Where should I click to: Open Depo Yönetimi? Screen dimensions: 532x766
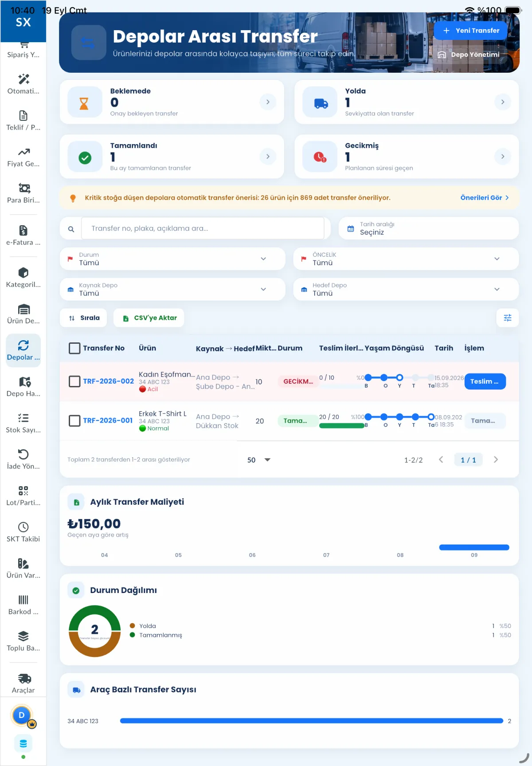point(469,55)
